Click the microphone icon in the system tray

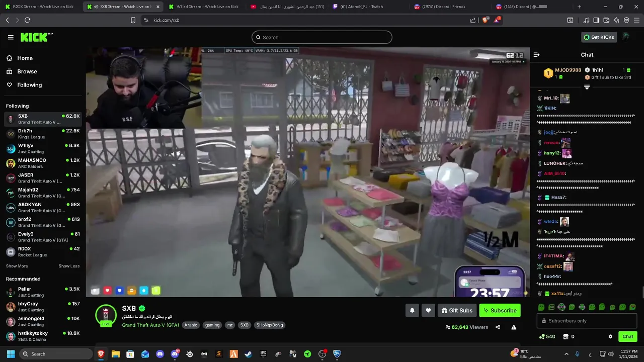577,354
